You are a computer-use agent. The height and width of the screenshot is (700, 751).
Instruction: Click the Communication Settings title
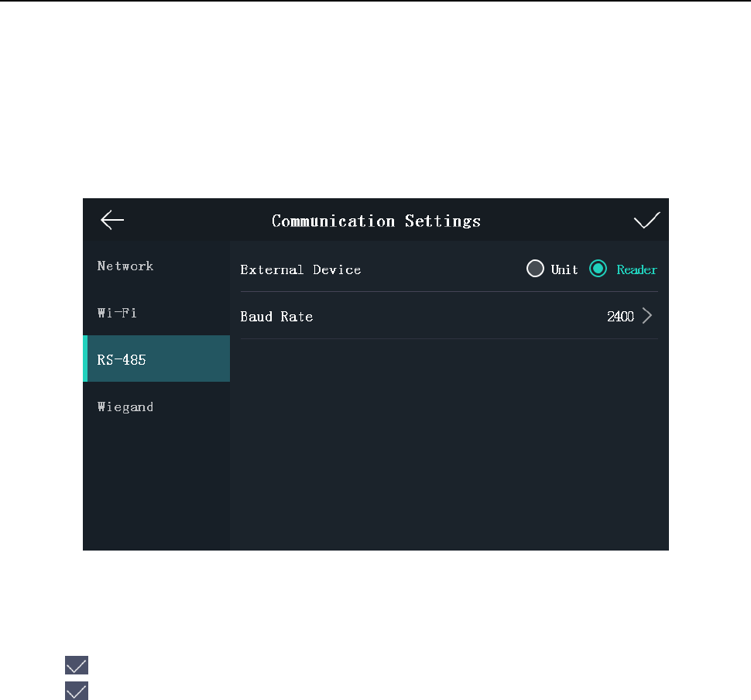[x=376, y=221]
